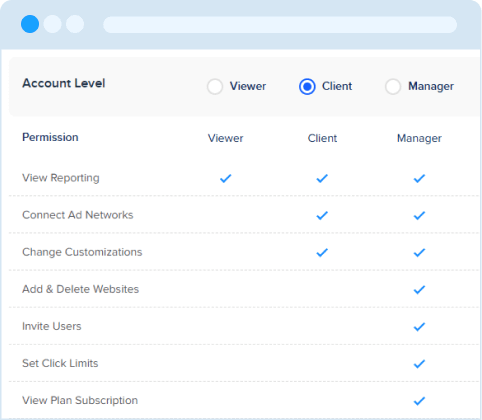This screenshot has width=482, height=420.
Task: Click the Set Click Limits row label
Action: coord(60,363)
